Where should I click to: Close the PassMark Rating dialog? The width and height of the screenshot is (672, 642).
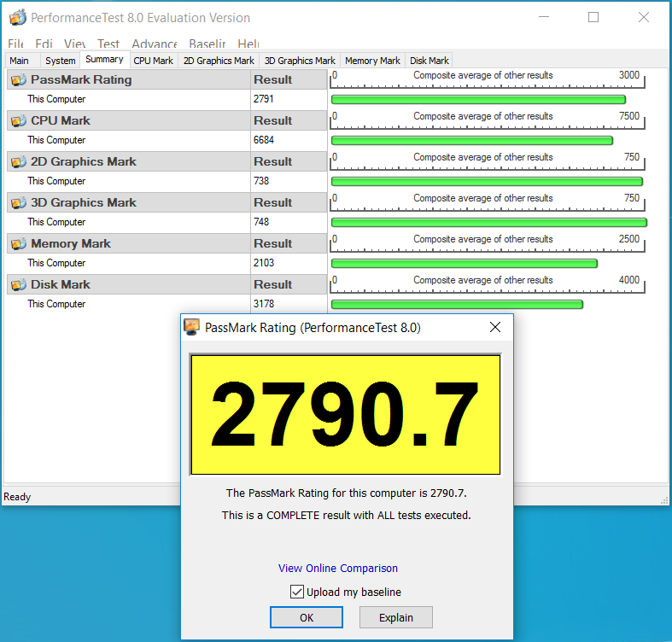[x=495, y=327]
